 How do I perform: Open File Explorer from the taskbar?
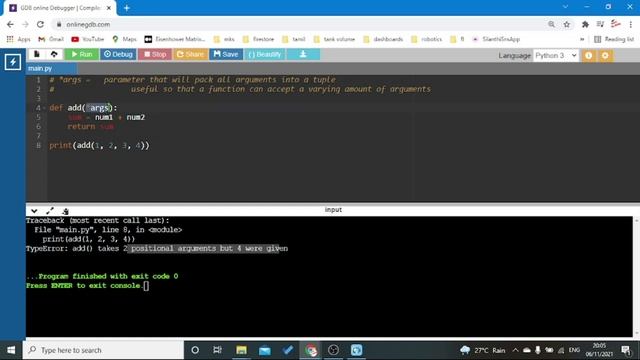(x=241, y=350)
